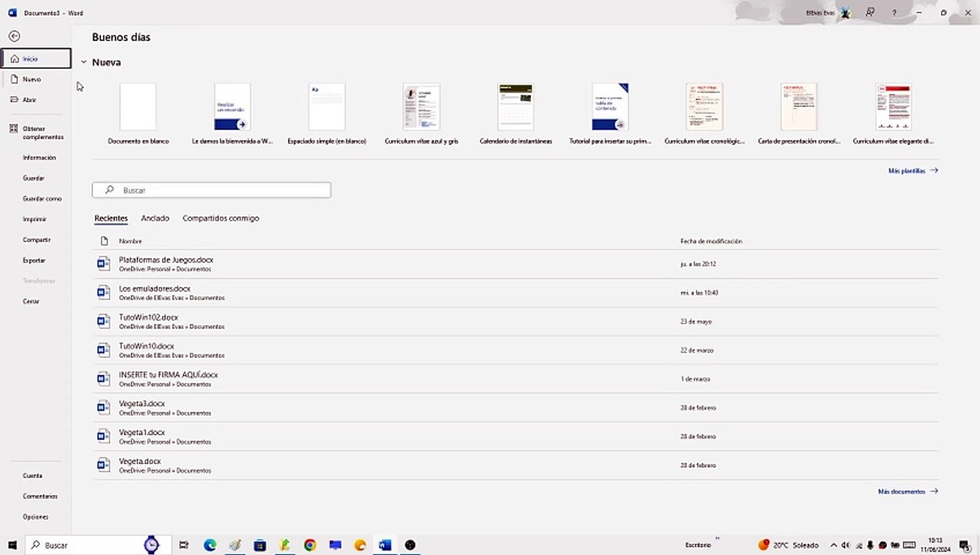Open Task View on the taskbar
Viewport: 980px width, 555px height.
(183, 545)
